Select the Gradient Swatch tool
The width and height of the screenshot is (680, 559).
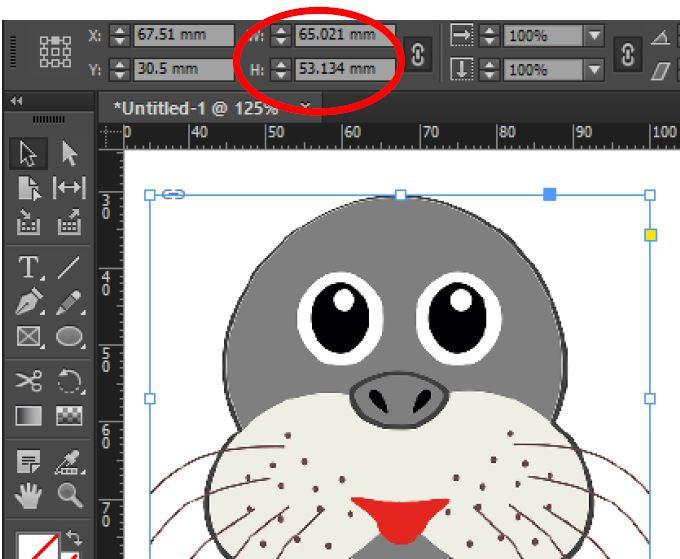point(29,415)
